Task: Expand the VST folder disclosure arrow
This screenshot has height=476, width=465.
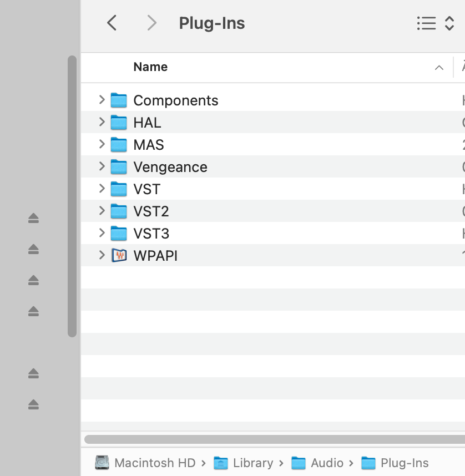Action: point(102,189)
